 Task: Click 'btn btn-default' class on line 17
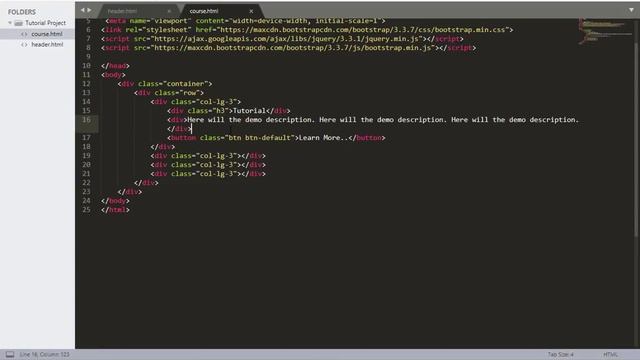[260, 138]
